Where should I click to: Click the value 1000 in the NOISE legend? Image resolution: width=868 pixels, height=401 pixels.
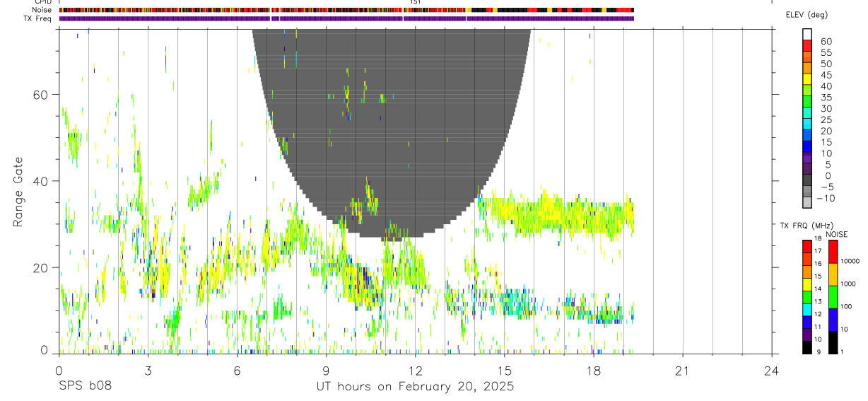pos(849,284)
